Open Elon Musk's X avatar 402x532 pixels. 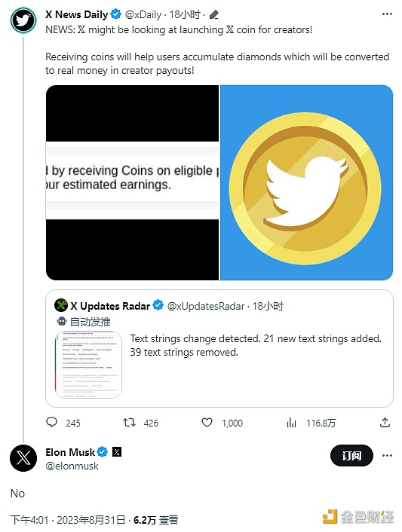click(23, 458)
